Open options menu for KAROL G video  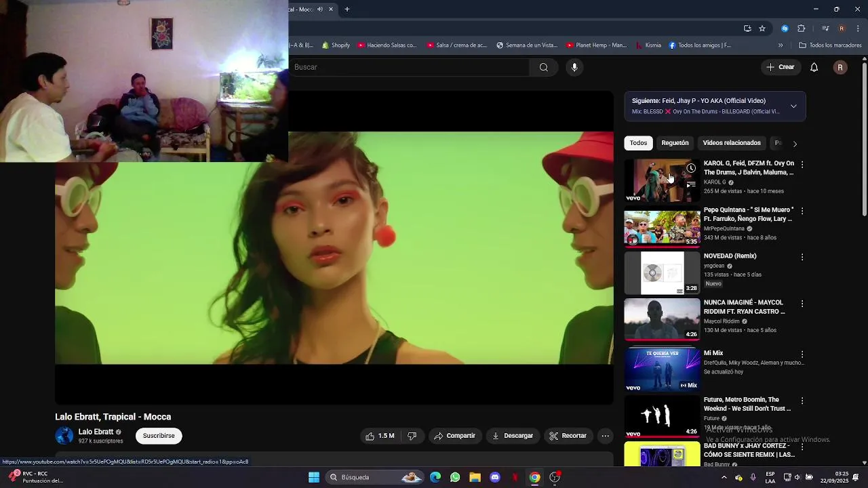(802, 165)
